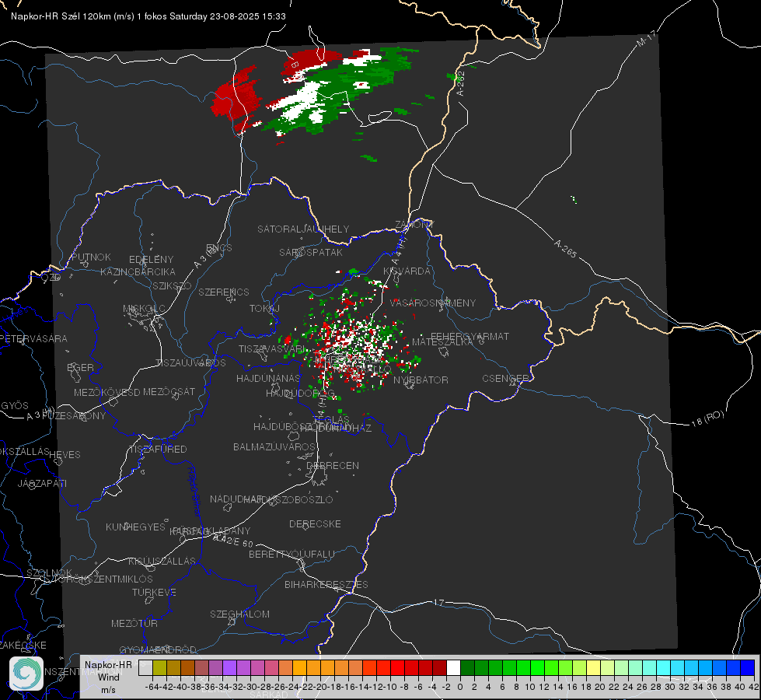Click the DEBRECEN city label
Viewport: 761px width, 700px height.
point(333,465)
